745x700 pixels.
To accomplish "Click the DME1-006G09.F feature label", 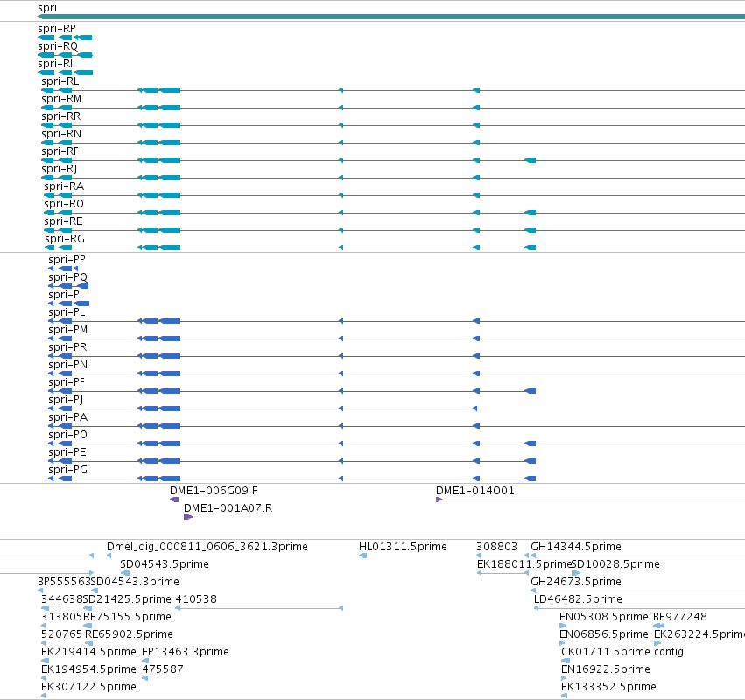I will tap(214, 491).
